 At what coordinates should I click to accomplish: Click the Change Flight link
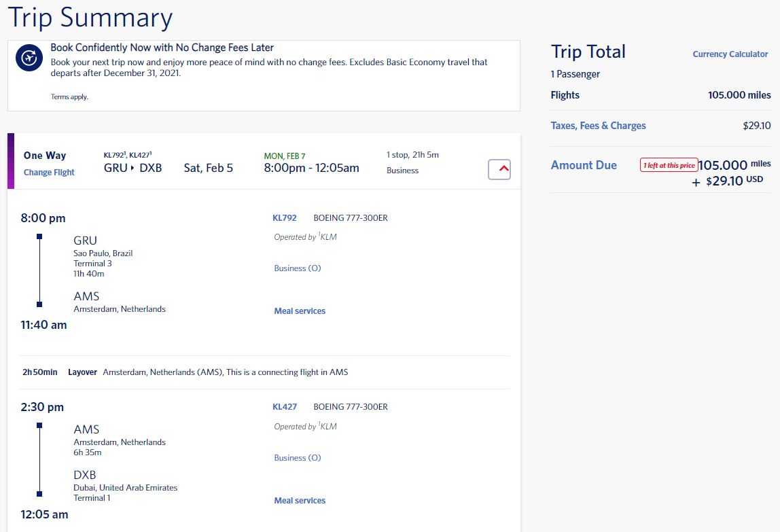click(49, 172)
